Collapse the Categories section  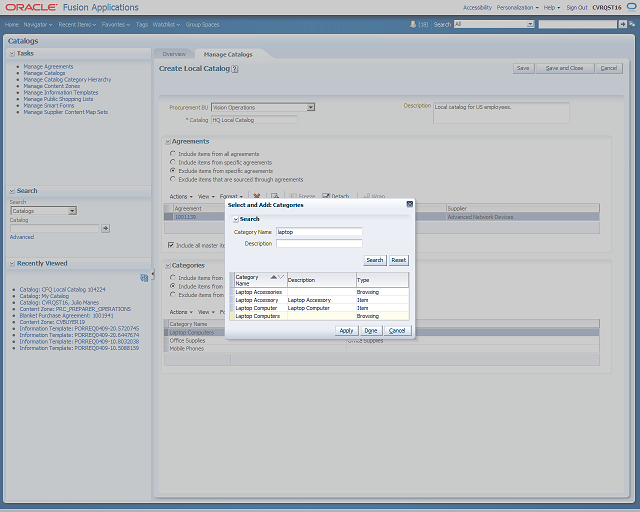click(x=168, y=266)
